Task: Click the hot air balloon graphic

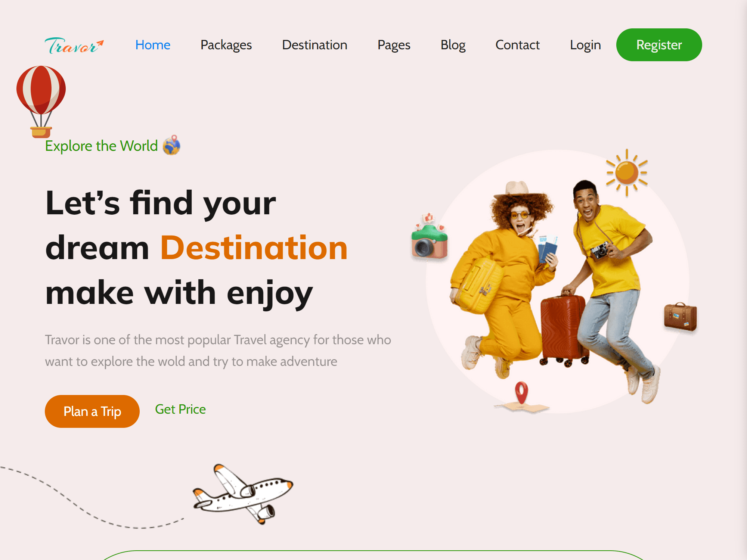Action: click(41, 102)
